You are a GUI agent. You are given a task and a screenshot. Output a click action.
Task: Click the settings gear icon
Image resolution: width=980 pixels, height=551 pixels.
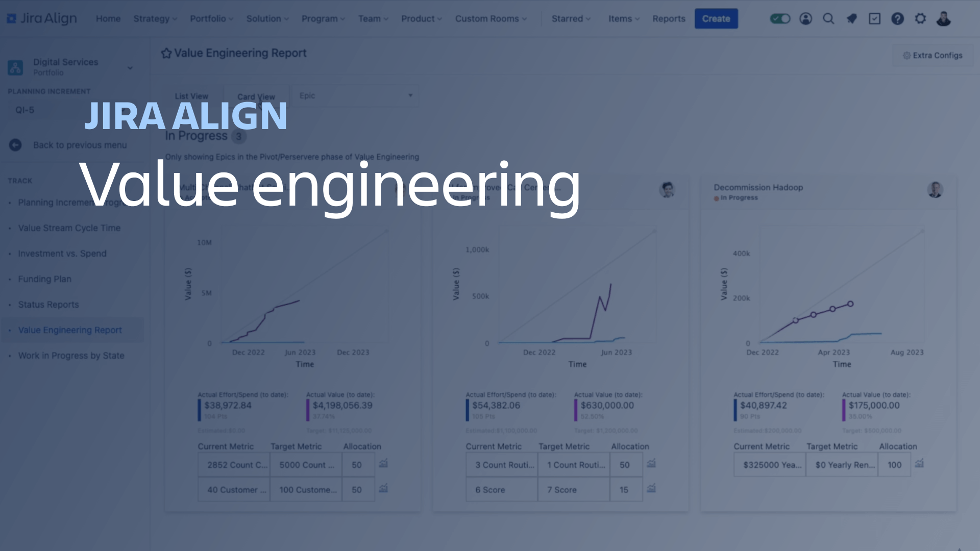pyautogui.click(x=920, y=18)
